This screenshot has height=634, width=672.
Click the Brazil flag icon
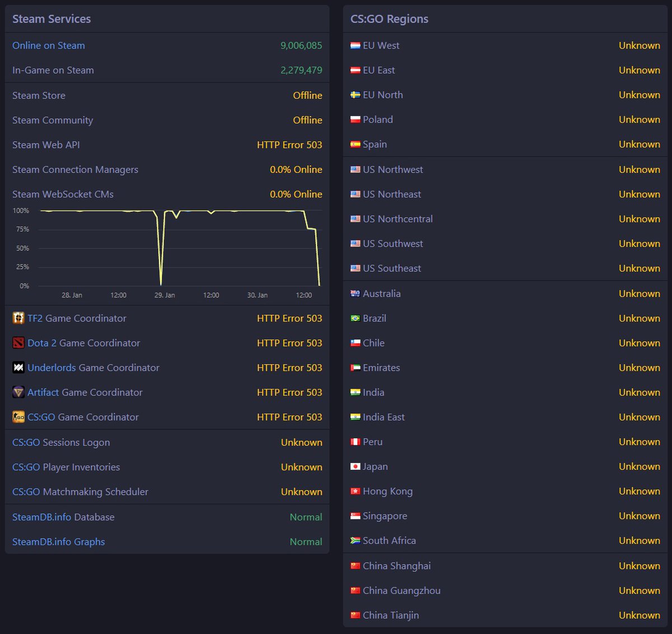tap(355, 318)
